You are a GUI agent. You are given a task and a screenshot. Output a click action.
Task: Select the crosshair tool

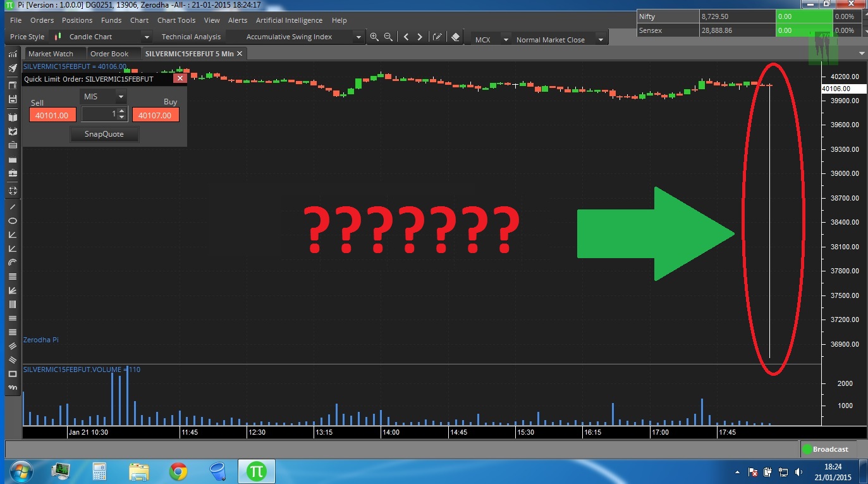(13, 190)
